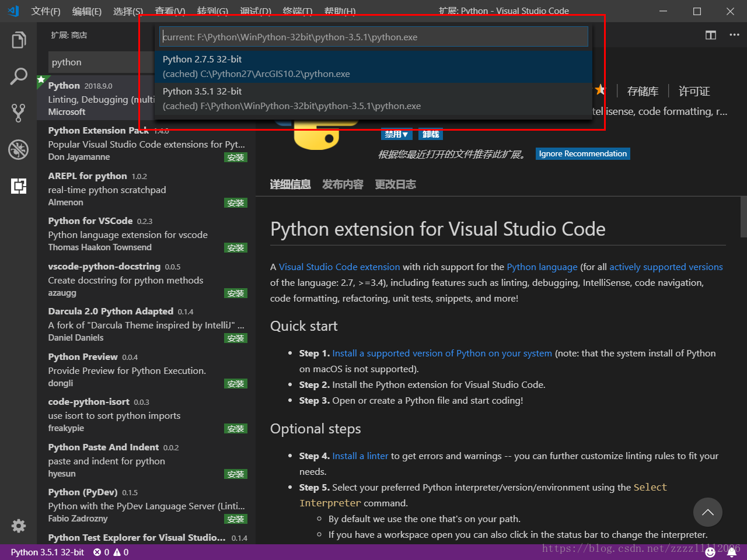Click the editor vertical scrollbar
The height and width of the screenshot is (560, 747).
point(743,216)
